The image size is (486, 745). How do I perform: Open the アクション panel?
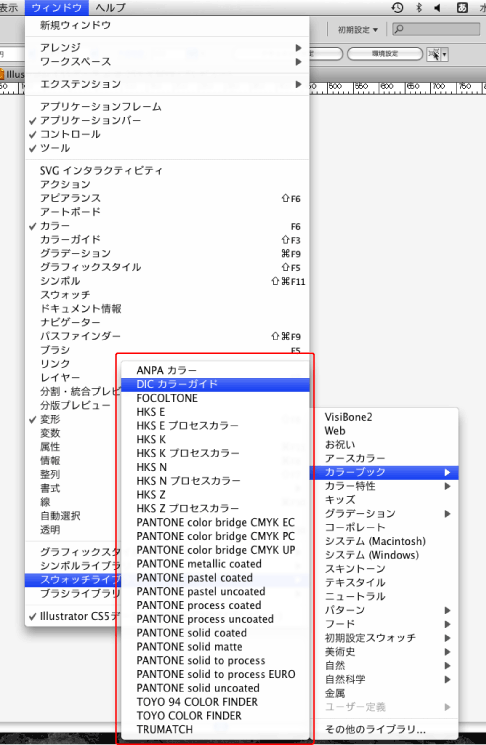(x=167, y=184)
